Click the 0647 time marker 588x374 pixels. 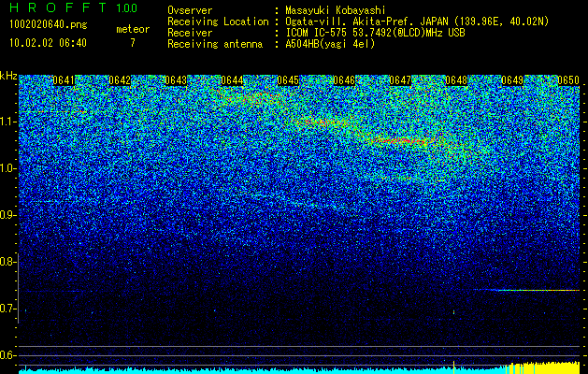(400, 80)
